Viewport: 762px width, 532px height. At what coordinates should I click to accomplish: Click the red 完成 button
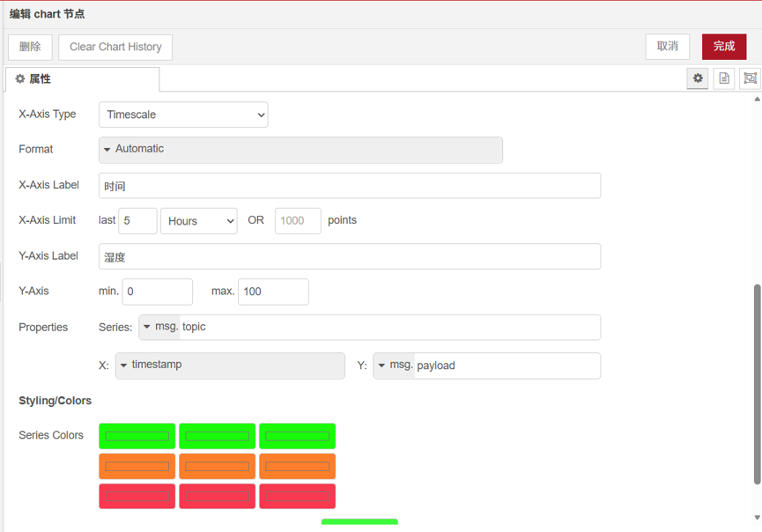tap(723, 47)
